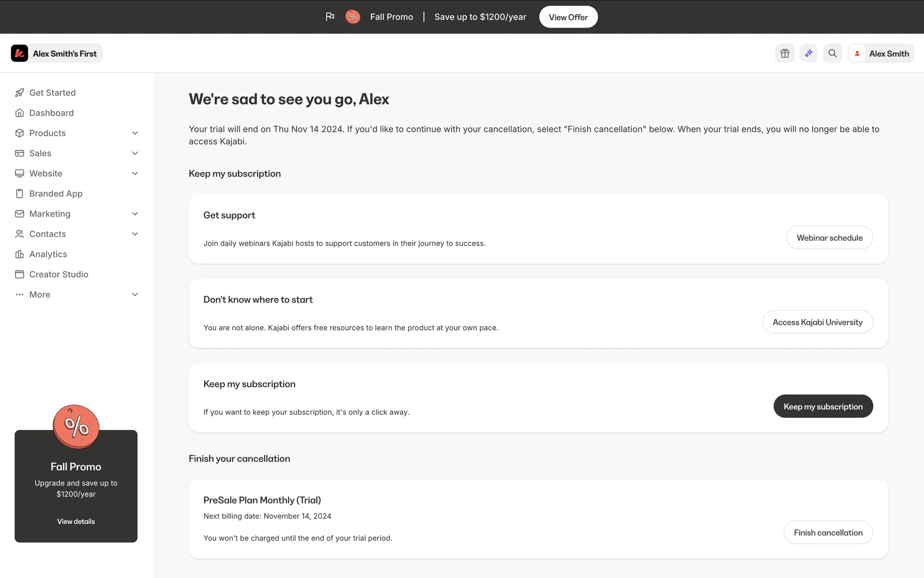Click the percent badge in top banner

coord(353,17)
